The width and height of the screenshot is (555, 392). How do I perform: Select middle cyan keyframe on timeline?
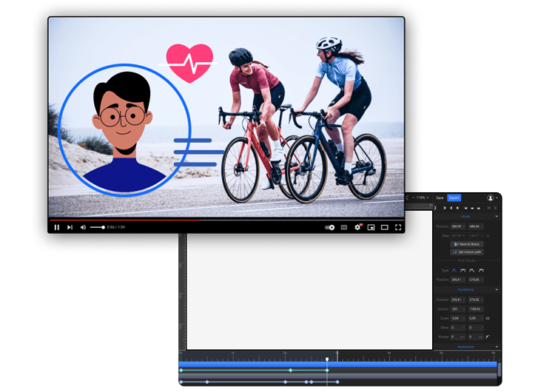291,370
